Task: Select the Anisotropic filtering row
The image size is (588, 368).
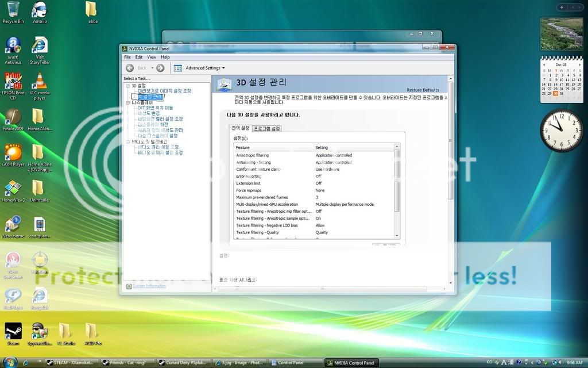Action: (314, 155)
